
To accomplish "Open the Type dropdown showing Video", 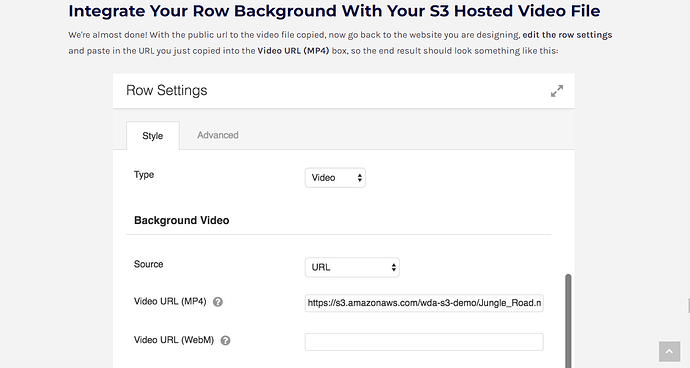I will click(335, 178).
